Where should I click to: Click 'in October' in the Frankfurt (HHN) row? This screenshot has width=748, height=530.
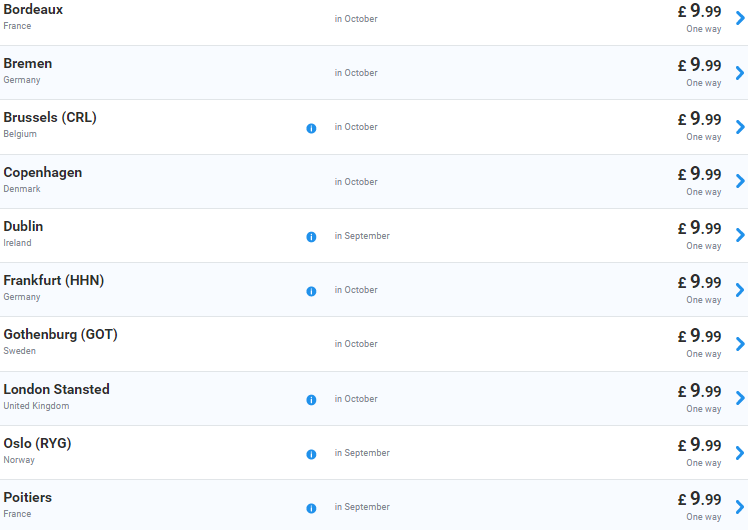pos(356,290)
